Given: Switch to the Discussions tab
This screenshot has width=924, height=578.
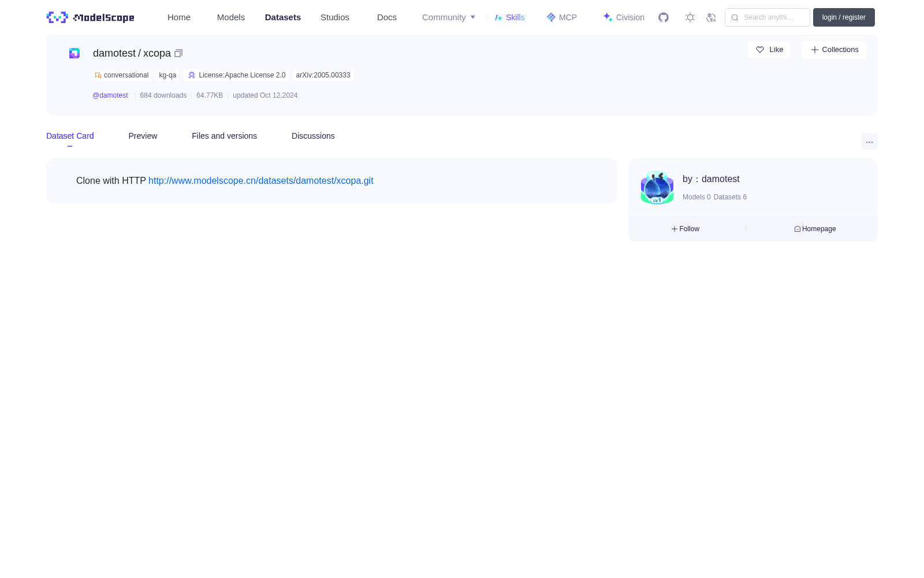Looking at the screenshot, I should (313, 136).
